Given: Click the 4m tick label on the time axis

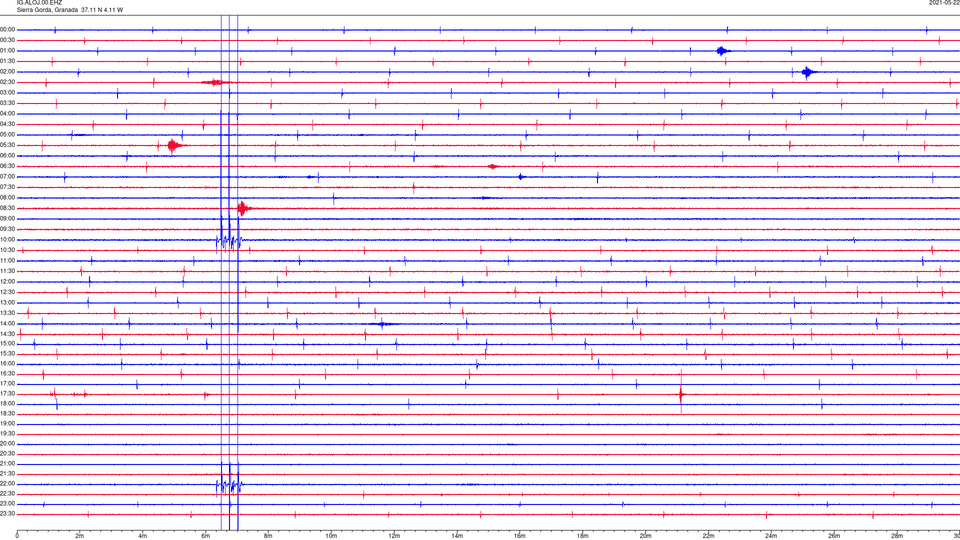Looking at the screenshot, I should [143, 536].
